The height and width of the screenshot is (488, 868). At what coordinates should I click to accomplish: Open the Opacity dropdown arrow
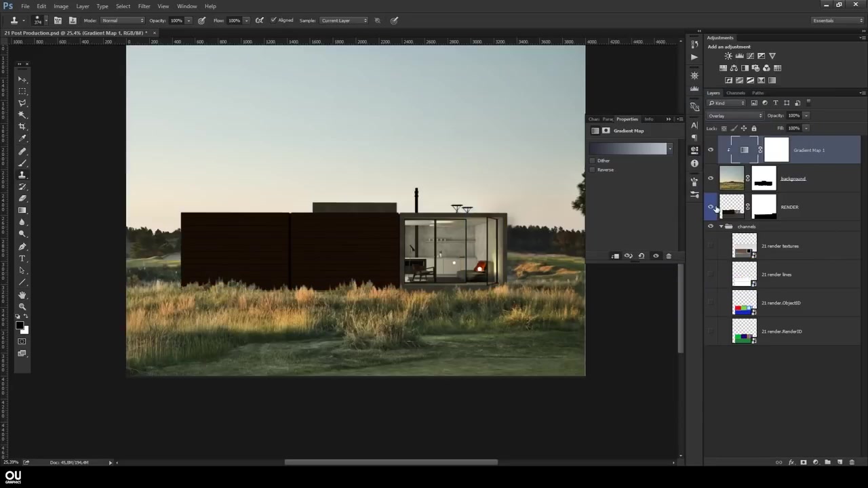pos(806,115)
